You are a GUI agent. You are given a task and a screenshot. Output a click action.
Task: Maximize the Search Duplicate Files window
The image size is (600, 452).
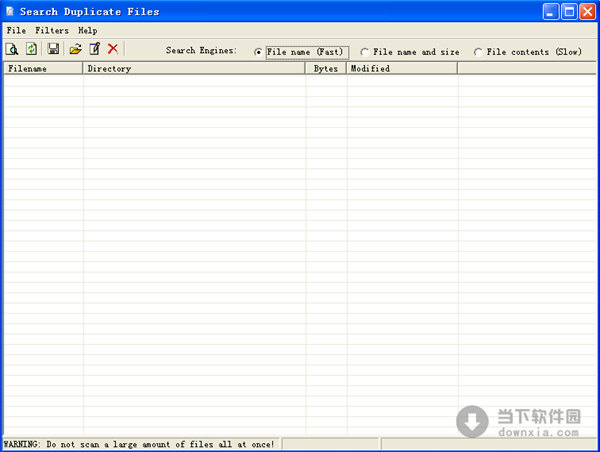point(569,12)
